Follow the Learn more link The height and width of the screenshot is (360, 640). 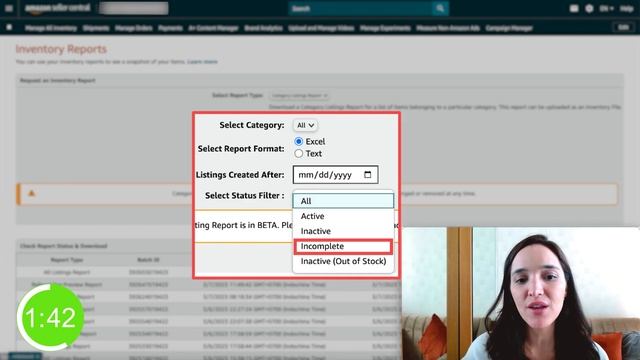pyautogui.click(x=202, y=62)
